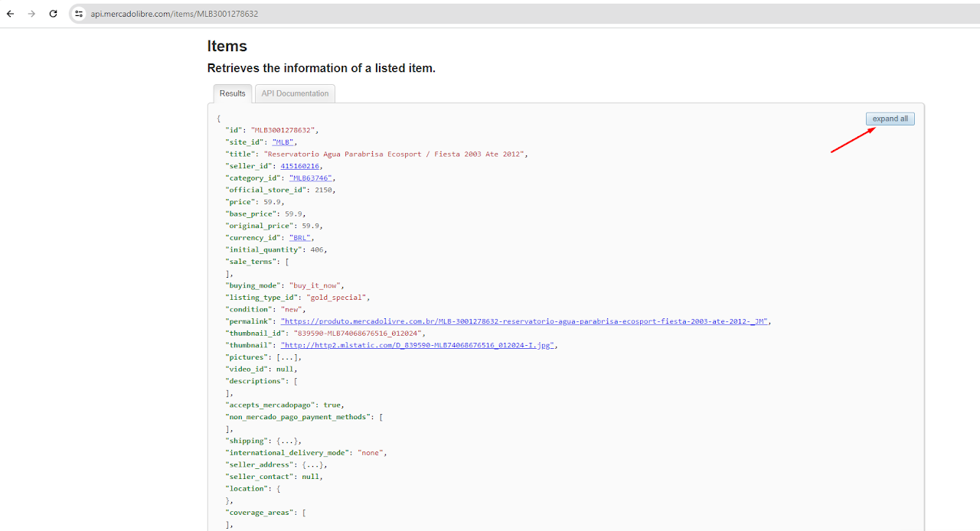This screenshot has width=980, height=531.
Task: Click the "descriptions" key
Action: pos(255,381)
